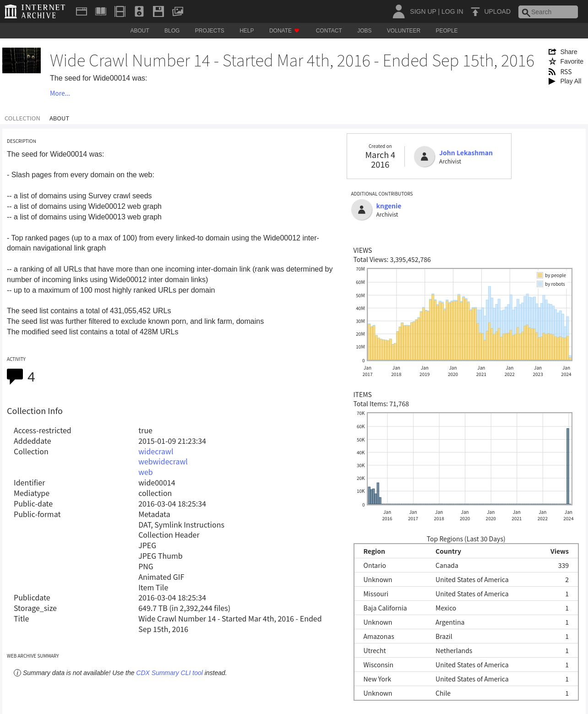Viewport: 588px width, 714px height.
Task: Click the Region column header
Action: point(374,551)
